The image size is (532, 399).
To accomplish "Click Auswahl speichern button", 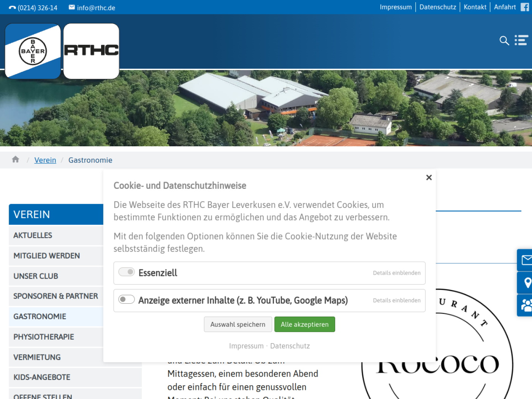I will [238, 324].
